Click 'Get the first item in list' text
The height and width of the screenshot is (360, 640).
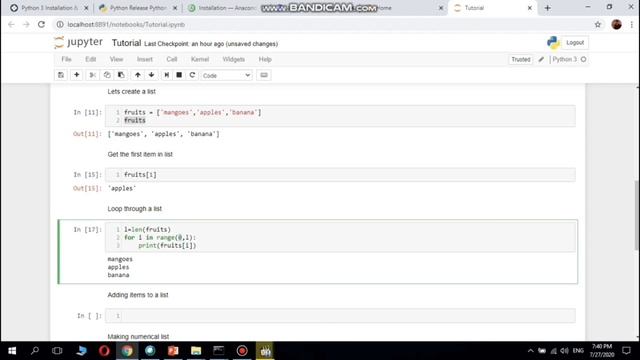(x=140, y=154)
